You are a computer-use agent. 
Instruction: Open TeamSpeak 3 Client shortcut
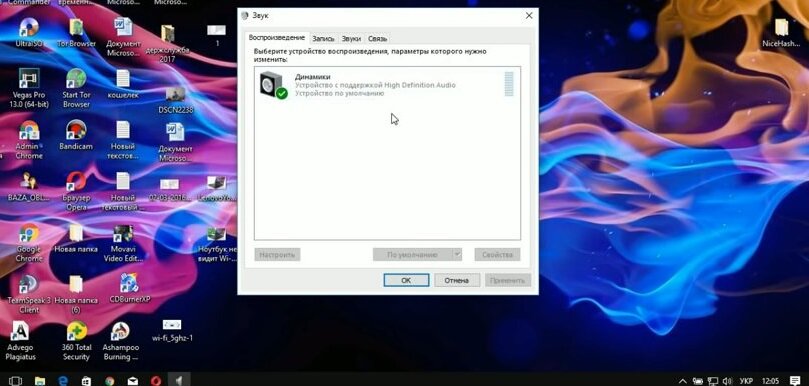[x=29, y=294]
